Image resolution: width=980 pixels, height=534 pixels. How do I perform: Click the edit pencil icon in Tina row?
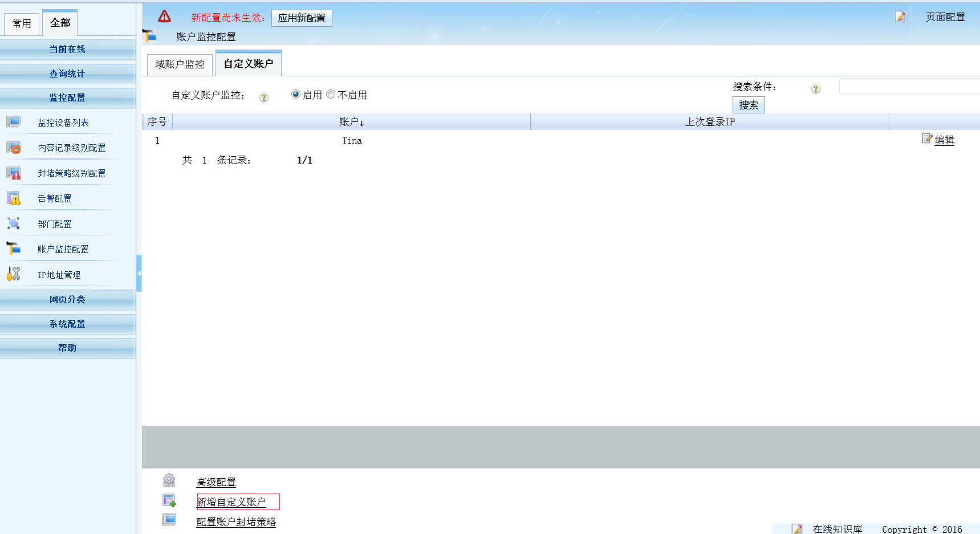[927, 138]
